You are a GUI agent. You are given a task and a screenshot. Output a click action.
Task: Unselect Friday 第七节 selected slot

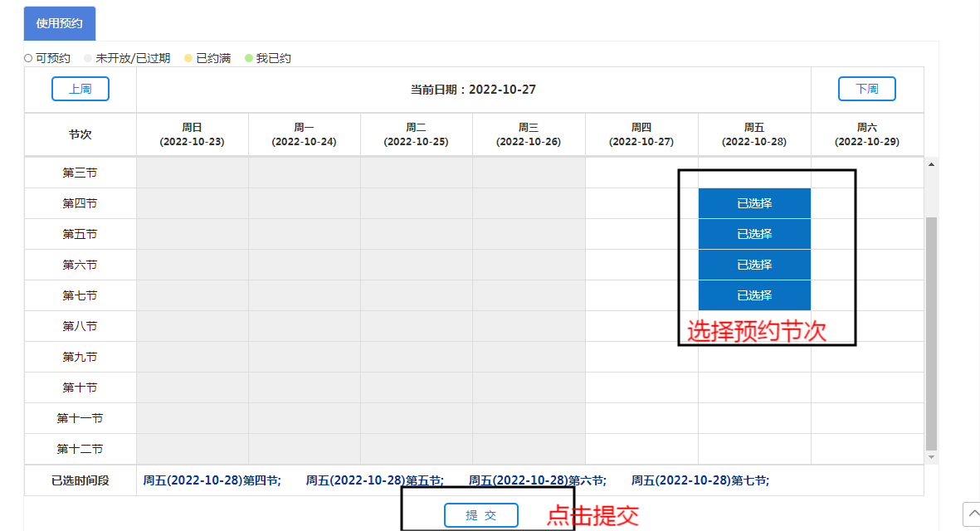pyautogui.click(x=753, y=295)
